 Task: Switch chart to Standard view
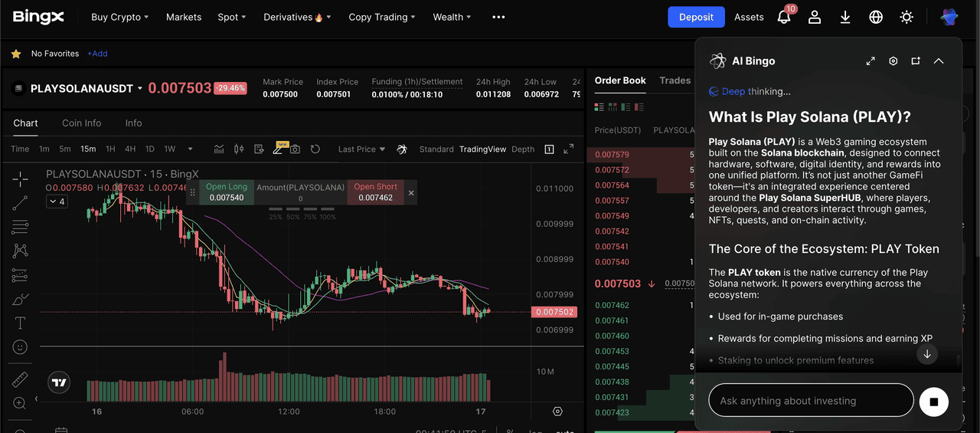436,149
